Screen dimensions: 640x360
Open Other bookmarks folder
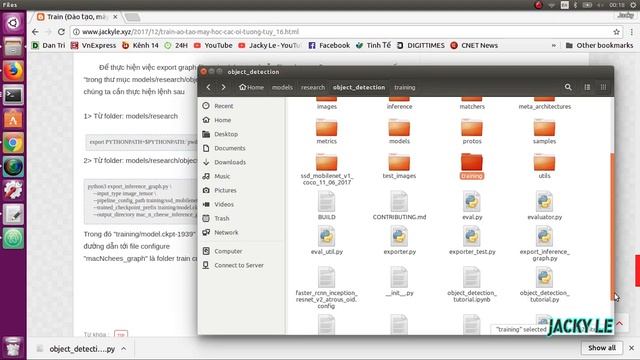point(599,45)
